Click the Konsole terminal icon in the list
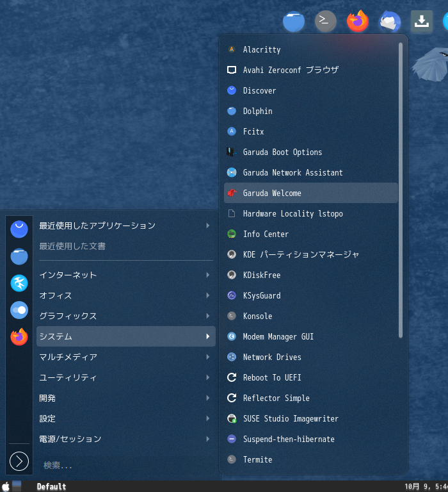The width and height of the screenshot is (448, 492). point(232,316)
